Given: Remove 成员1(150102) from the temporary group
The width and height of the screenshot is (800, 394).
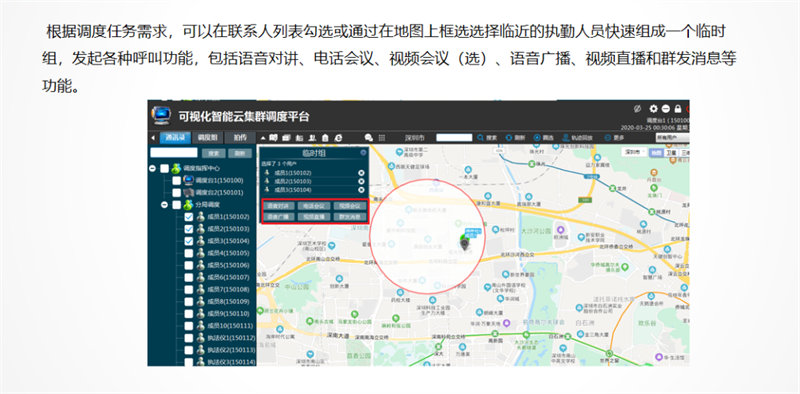Looking at the screenshot, I should click(x=361, y=173).
